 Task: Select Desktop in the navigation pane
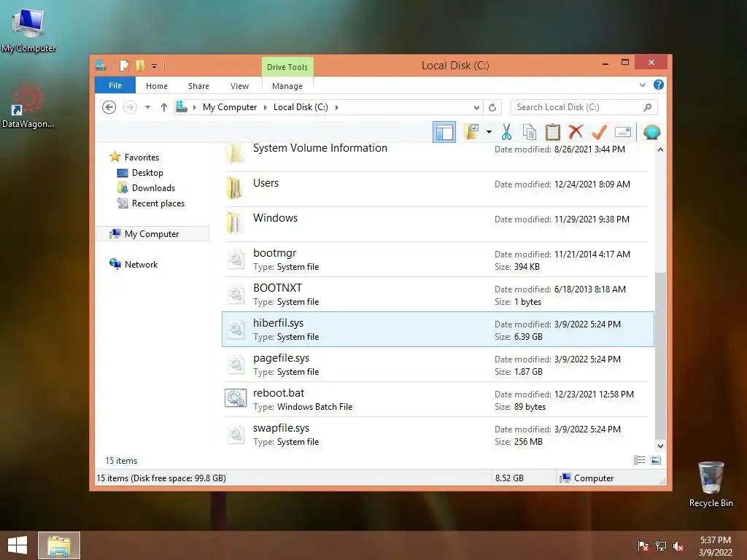pos(147,172)
